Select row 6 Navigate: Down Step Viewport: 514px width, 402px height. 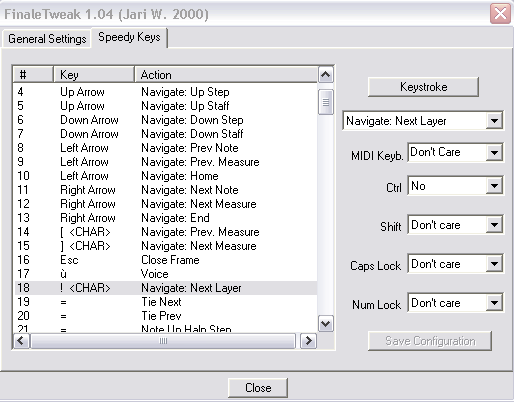[165, 120]
